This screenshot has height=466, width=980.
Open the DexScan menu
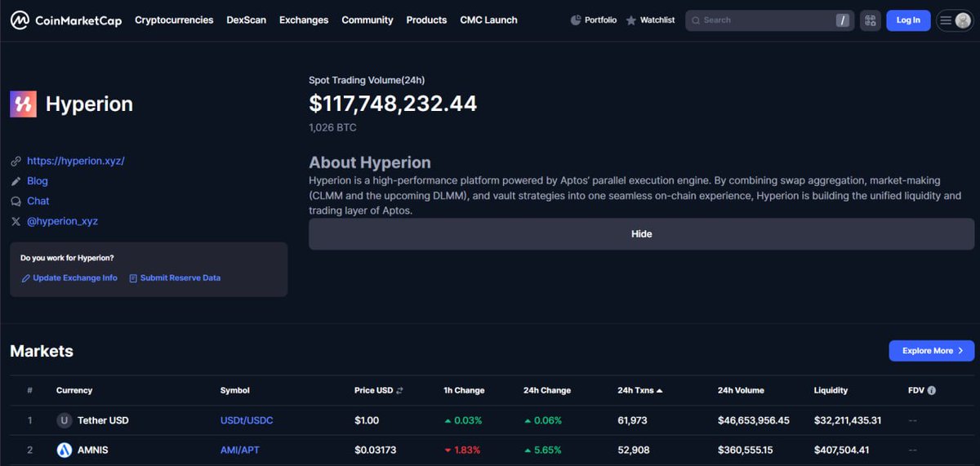tap(247, 20)
